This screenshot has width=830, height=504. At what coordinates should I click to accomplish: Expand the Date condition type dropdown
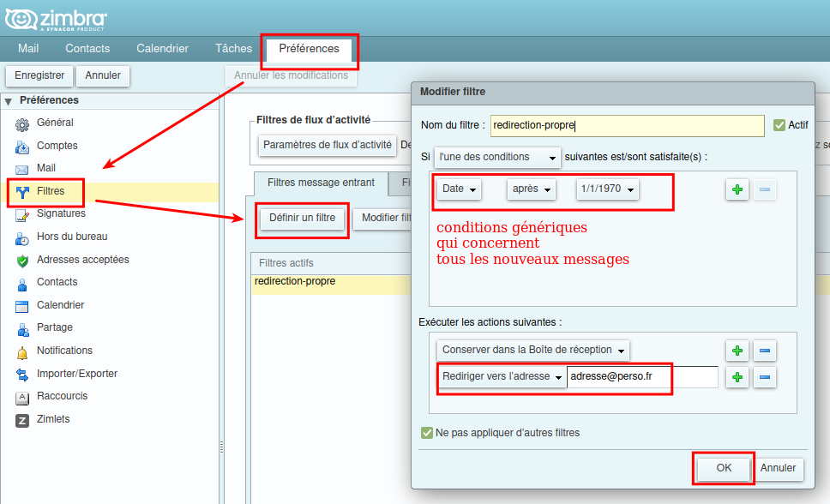point(459,189)
